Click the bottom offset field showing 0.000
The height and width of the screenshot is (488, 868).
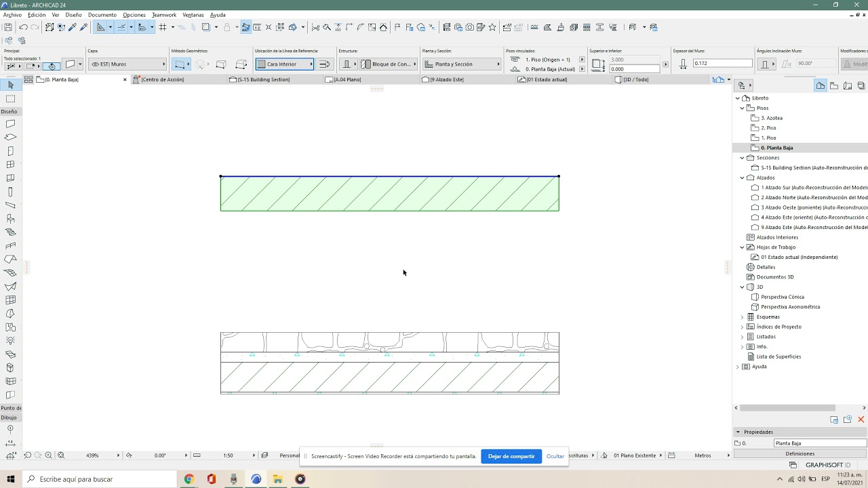[634, 69]
